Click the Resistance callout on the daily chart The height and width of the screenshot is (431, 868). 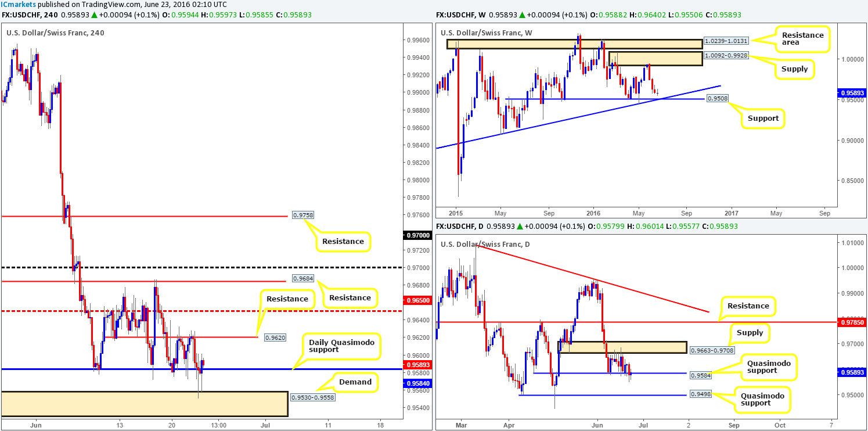click(748, 306)
